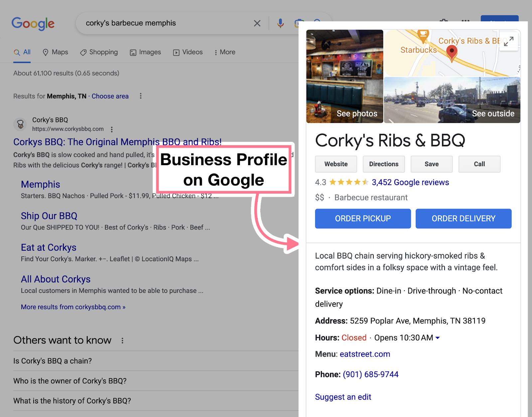
Task: Start voice search with the microphone
Action: 280,23
